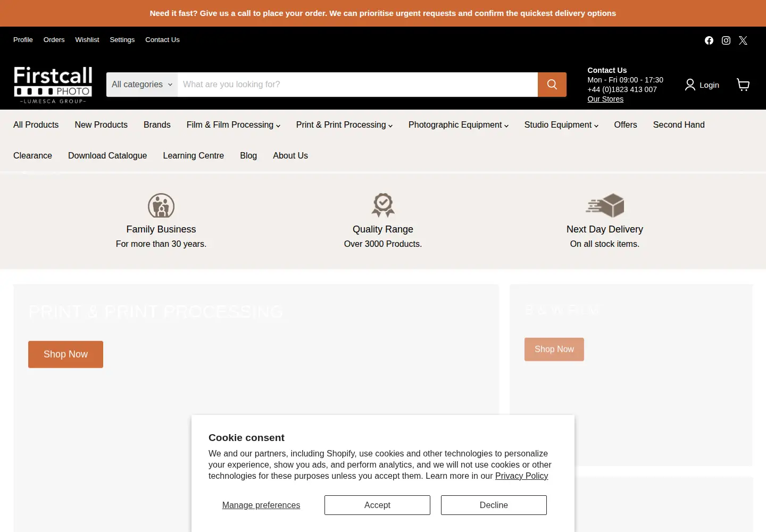Visit the Learning Centre
This screenshot has width=766, height=532.
[x=194, y=156]
